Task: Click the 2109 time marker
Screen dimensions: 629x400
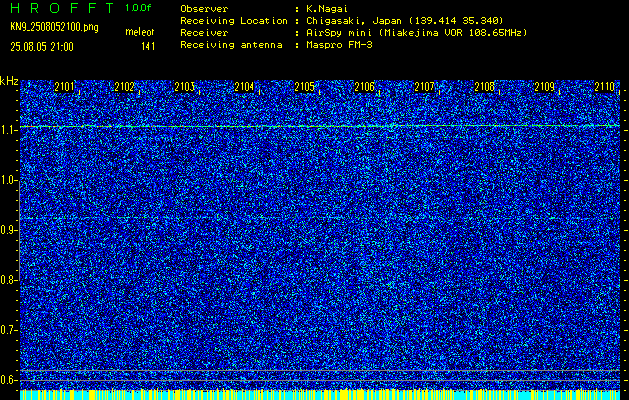Action: click(x=545, y=87)
